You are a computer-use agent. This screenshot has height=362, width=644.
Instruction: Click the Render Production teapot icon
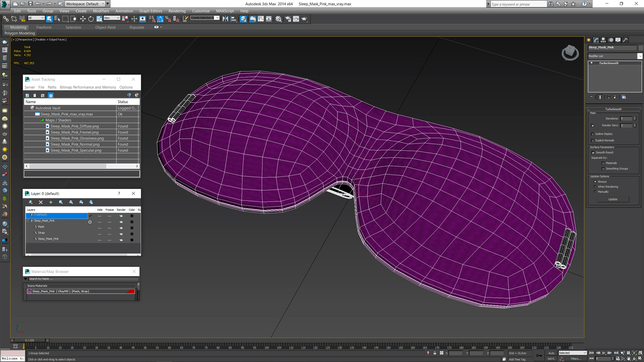click(304, 19)
